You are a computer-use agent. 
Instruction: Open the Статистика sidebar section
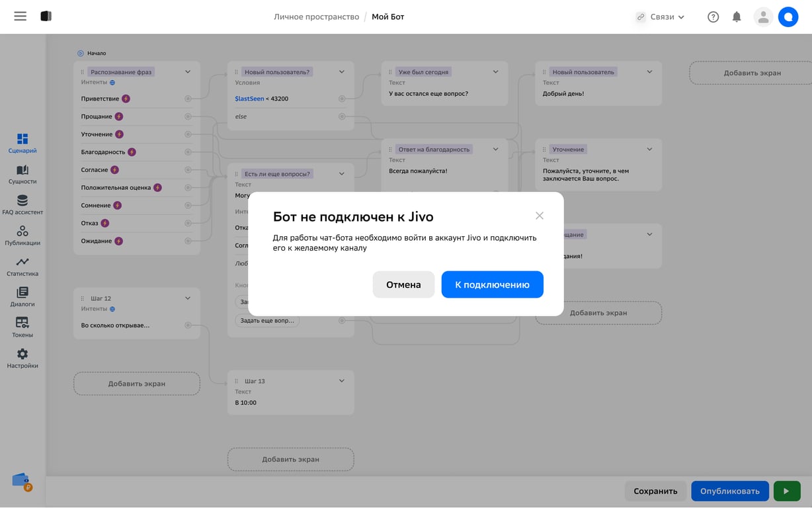click(x=22, y=267)
